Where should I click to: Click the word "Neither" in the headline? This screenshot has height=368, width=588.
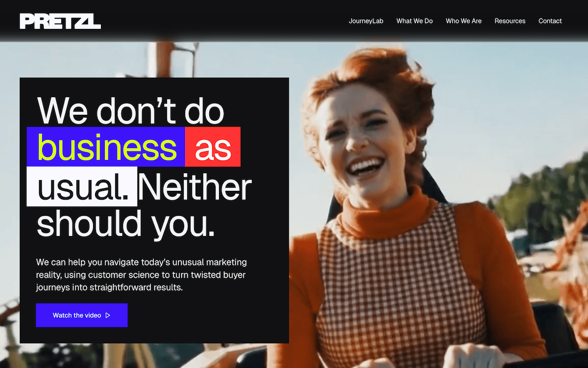click(195, 186)
